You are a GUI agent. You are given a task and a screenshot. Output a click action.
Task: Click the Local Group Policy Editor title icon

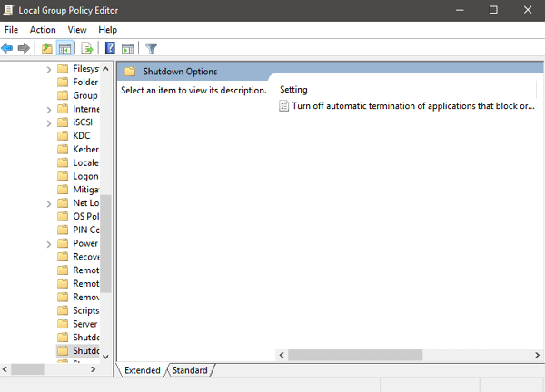coord(8,10)
